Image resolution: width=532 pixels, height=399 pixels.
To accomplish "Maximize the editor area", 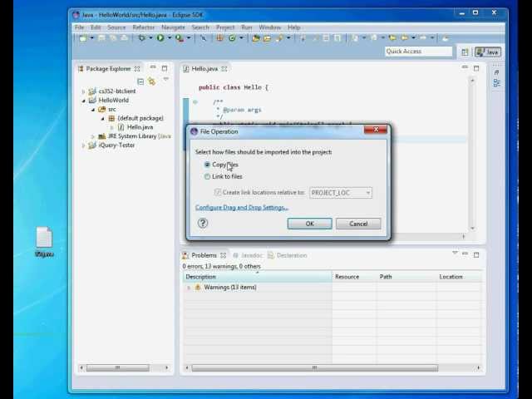I will [x=476, y=68].
